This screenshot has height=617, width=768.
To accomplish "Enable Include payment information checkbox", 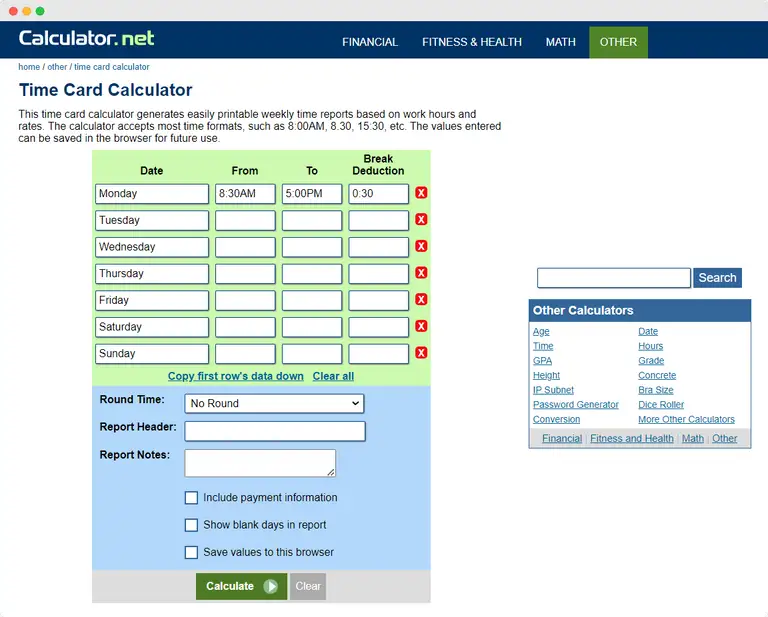I will (191, 498).
